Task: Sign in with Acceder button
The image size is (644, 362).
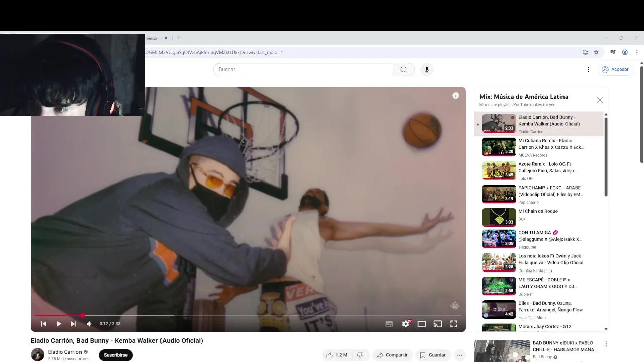Action: (615, 69)
